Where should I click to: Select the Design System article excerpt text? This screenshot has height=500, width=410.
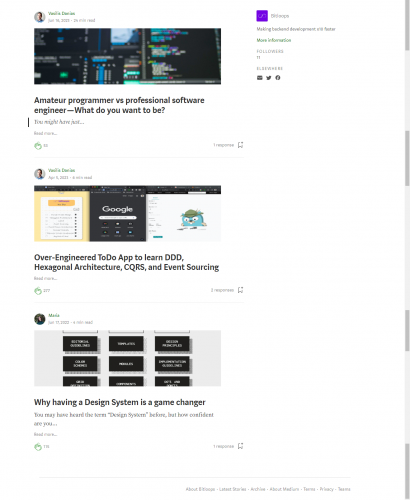124,419
